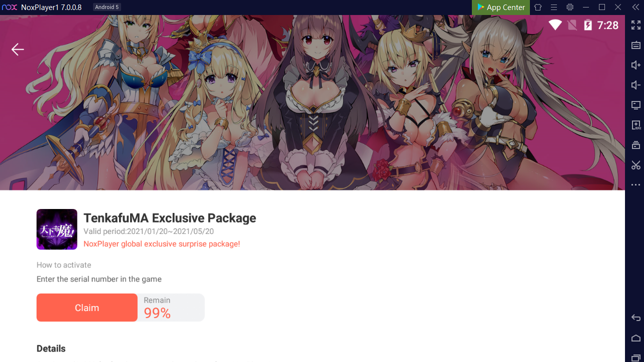Take a screenshot with scissors icon
The image size is (644, 362).
[636, 165]
